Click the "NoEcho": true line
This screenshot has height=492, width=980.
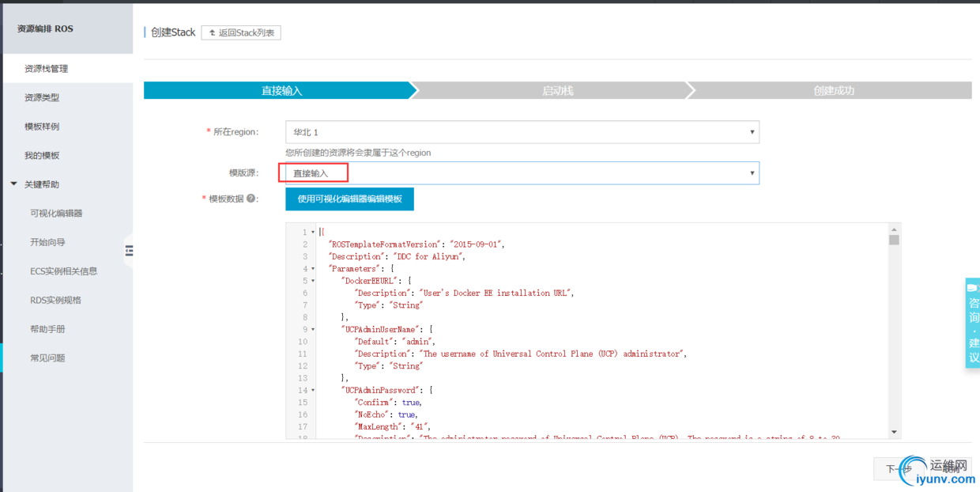[386, 414]
